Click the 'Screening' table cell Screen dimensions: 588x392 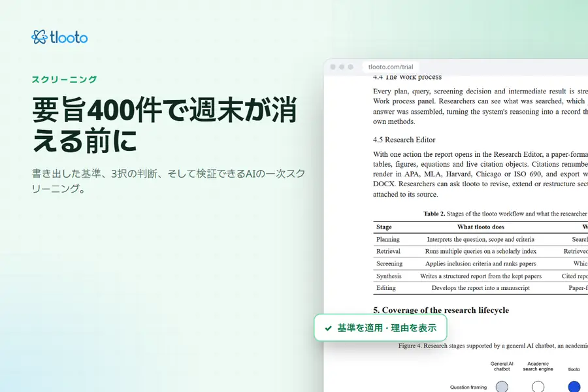pyautogui.click(x=389, y=264)
